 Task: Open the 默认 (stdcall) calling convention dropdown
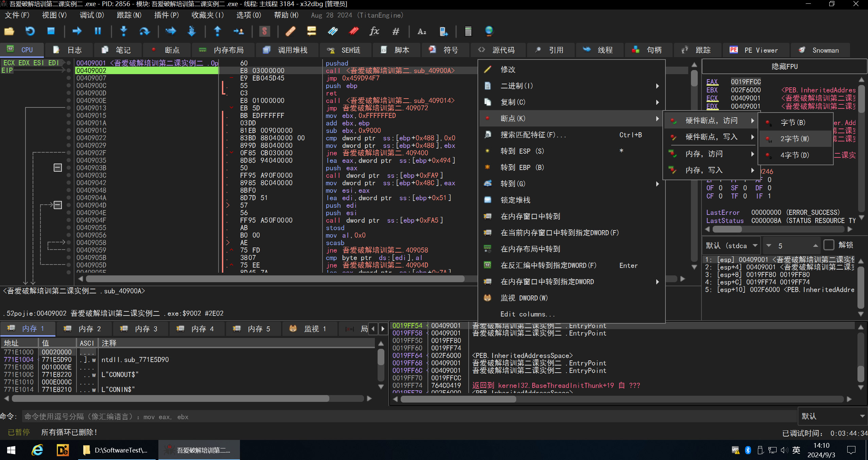(x=731, y=245)
